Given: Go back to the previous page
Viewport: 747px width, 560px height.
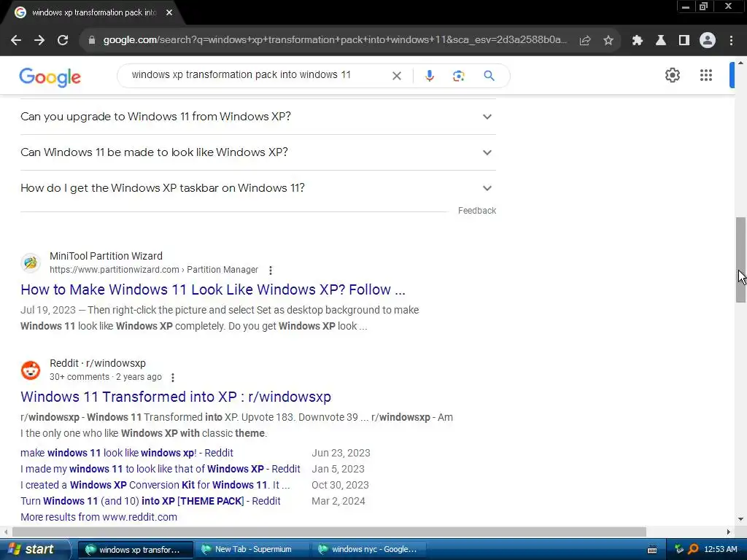Looking at the screenshot, I should (x=16, y=41).
